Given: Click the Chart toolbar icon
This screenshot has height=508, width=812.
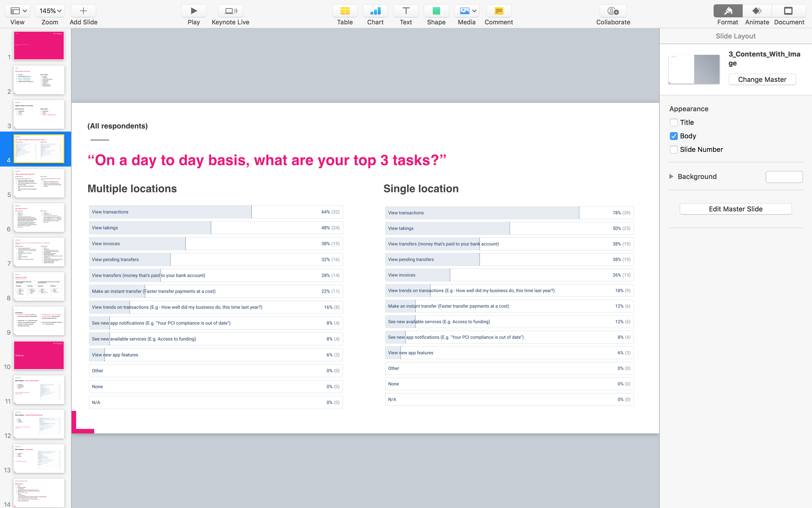Looking at the screenshot, I should pos(375,11).
